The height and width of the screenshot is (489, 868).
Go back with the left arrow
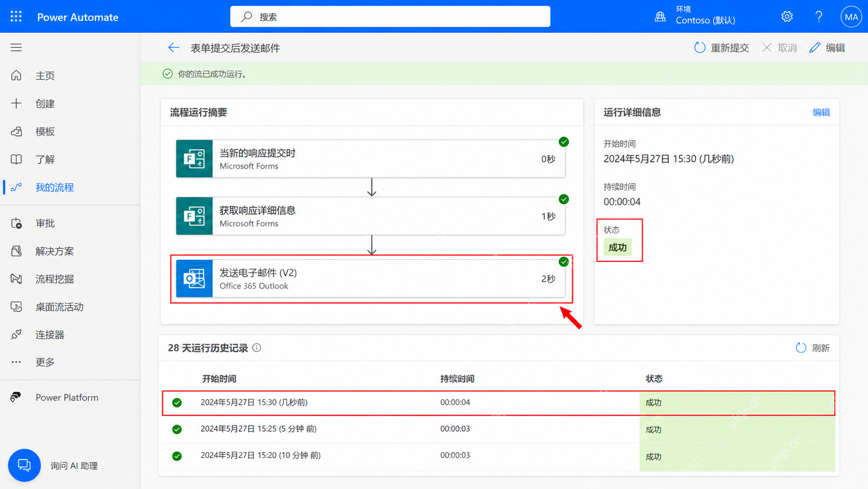click(173, 48)
